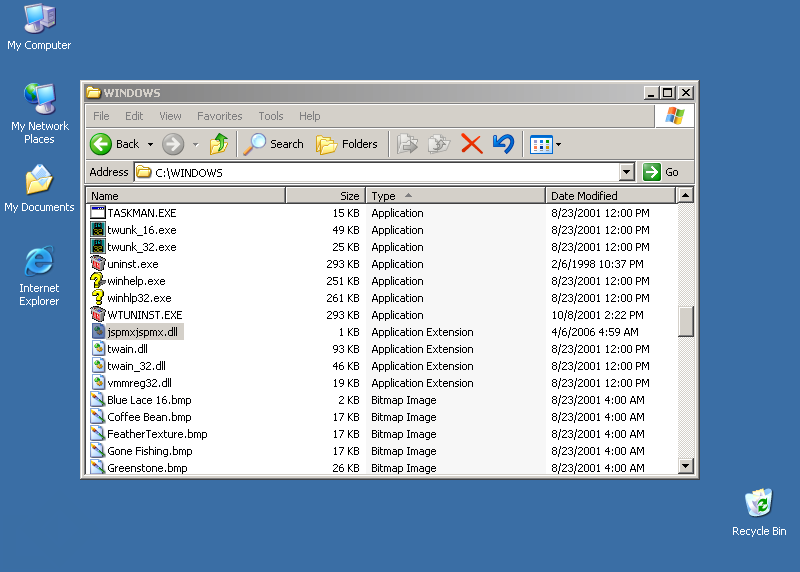Open the Forward history dropdown arrow
The height and width of the screenshot is (572, 800).
tap(195, 145)
